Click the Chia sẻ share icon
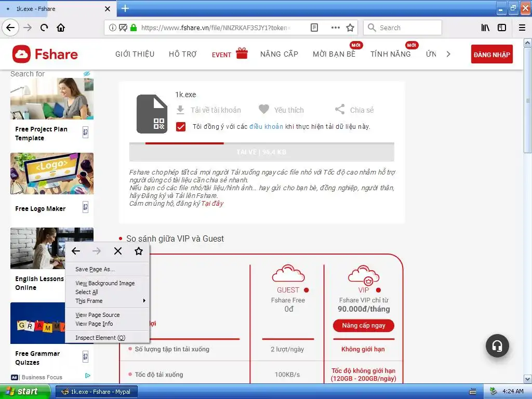Screen dimensions: 532x399 tap(340, 109)
